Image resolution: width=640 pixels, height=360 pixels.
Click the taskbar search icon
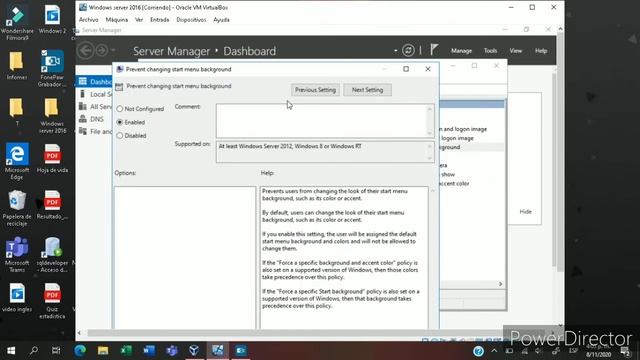coord(34,351)
